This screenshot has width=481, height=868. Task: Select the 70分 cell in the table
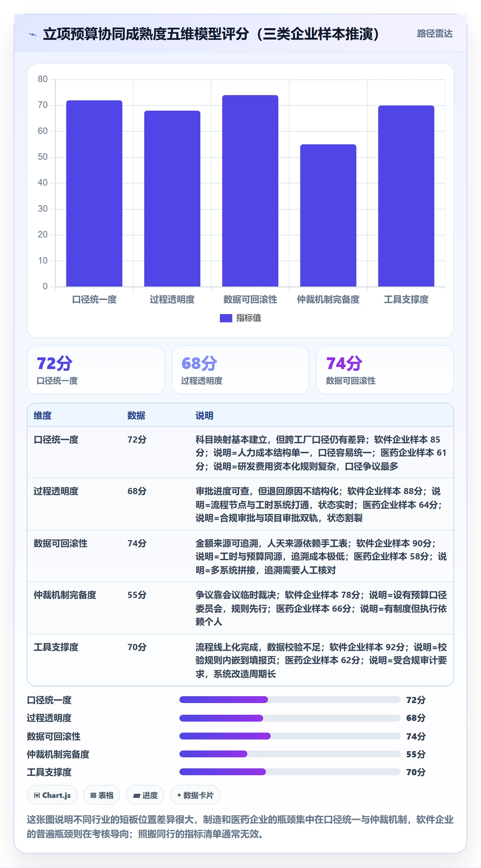[137, 647]
